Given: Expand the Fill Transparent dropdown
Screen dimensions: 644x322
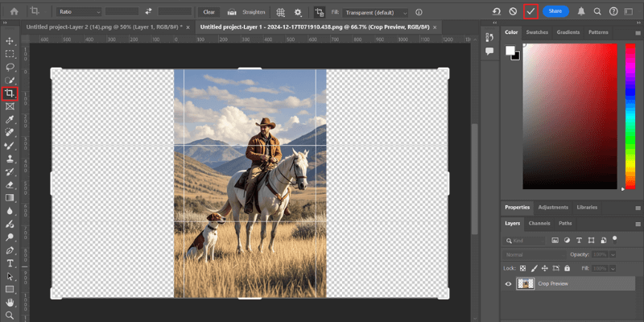Looking at the screenshot, I should point(374,13).
